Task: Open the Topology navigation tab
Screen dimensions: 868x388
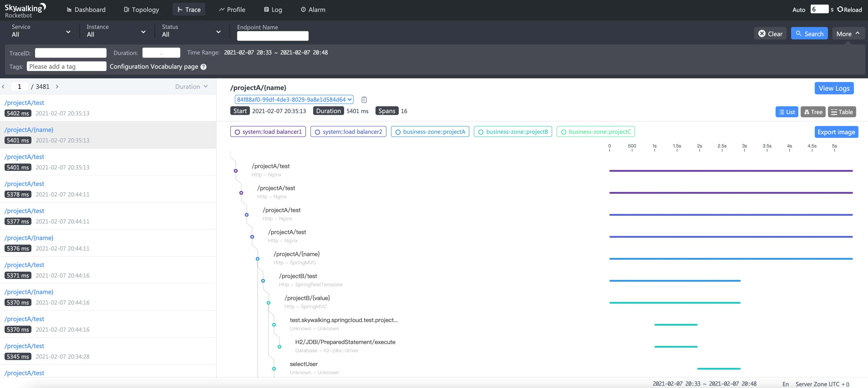Action: click(x=142, y=9)
